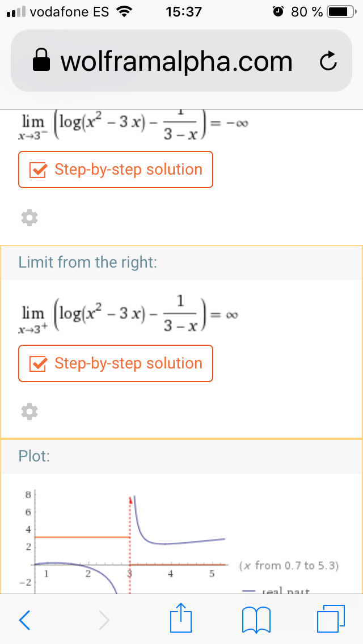The width and height of the screenshot is (363, 644).
Task: Open gear settings under right limit result
Action: tap(29, 411)
